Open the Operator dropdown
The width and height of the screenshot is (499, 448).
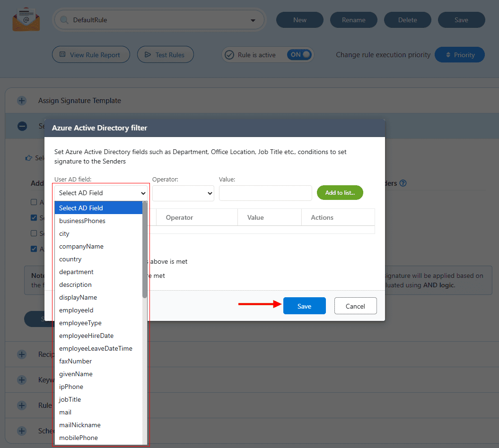click(x=183, y=193)
